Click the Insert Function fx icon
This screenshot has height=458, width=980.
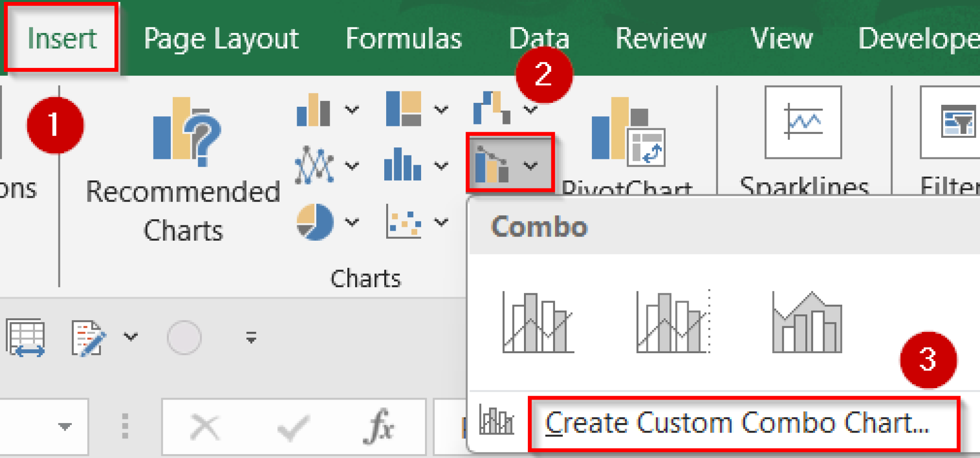[378, 426]
